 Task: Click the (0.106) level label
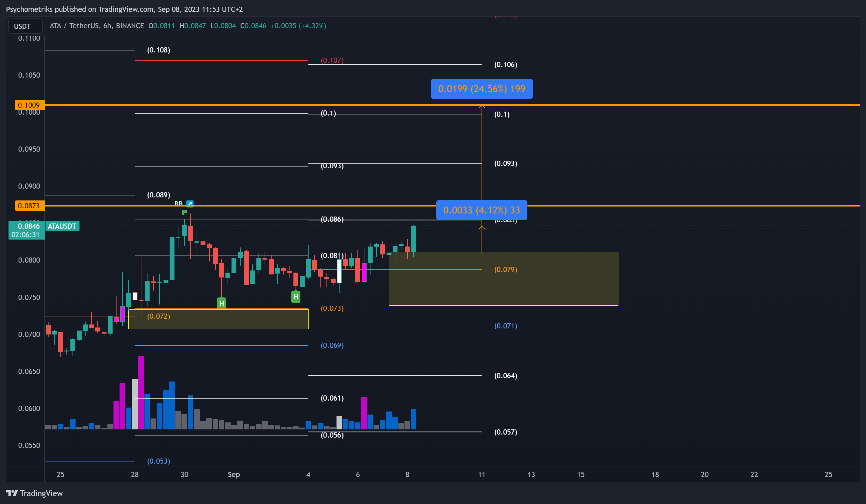[x=506, y=64]
